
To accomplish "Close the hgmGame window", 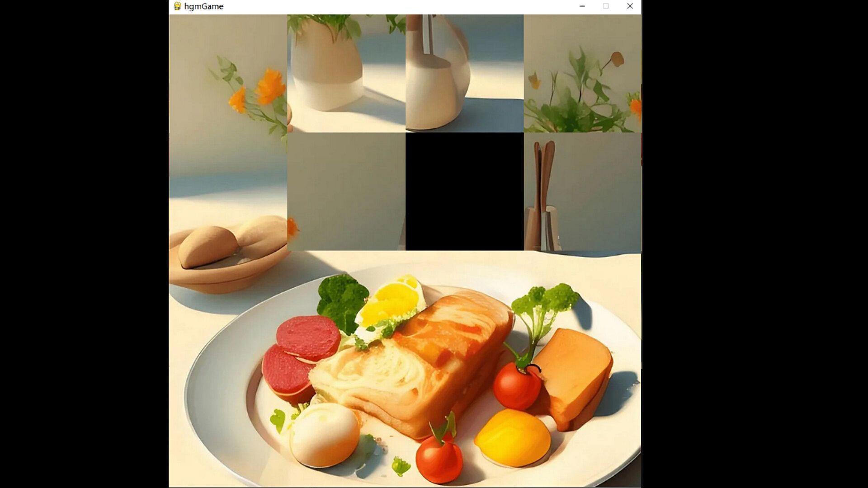I will pos(629,6).
